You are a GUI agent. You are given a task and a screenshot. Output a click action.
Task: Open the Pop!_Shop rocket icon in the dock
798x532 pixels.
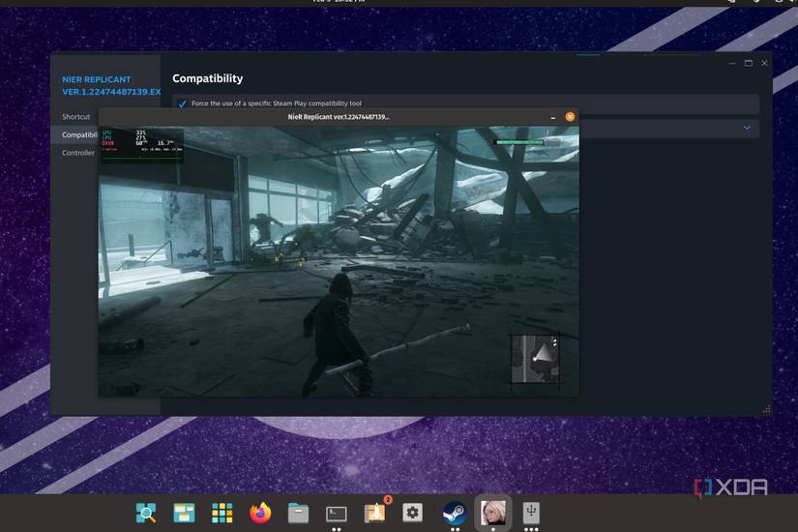pos(375,514)
